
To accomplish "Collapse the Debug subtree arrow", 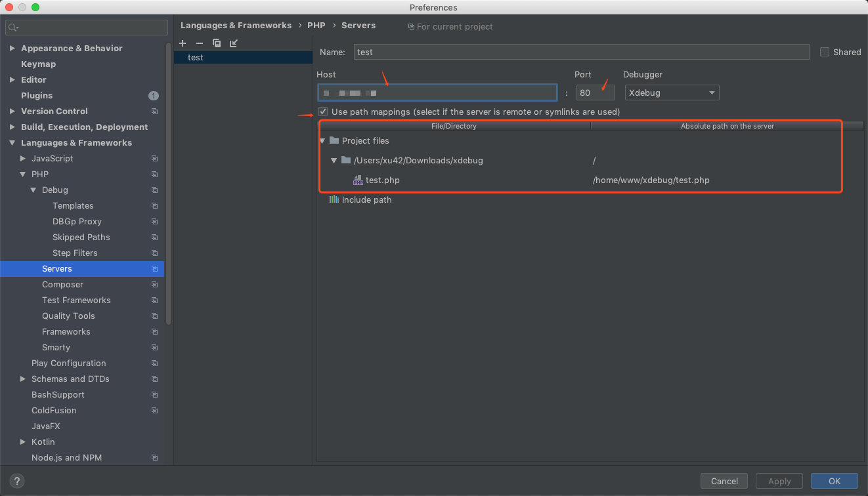I will tap(33, 190).
